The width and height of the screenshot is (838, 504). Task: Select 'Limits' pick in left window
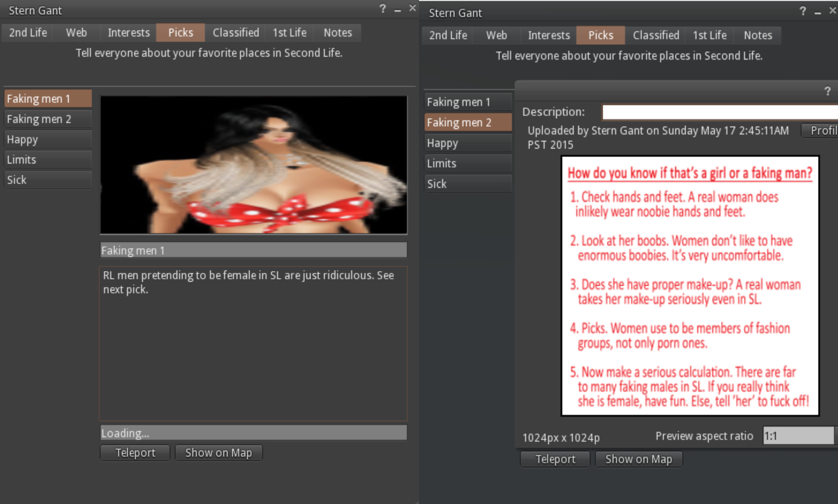pyautogui.click(x=48, y=159)
